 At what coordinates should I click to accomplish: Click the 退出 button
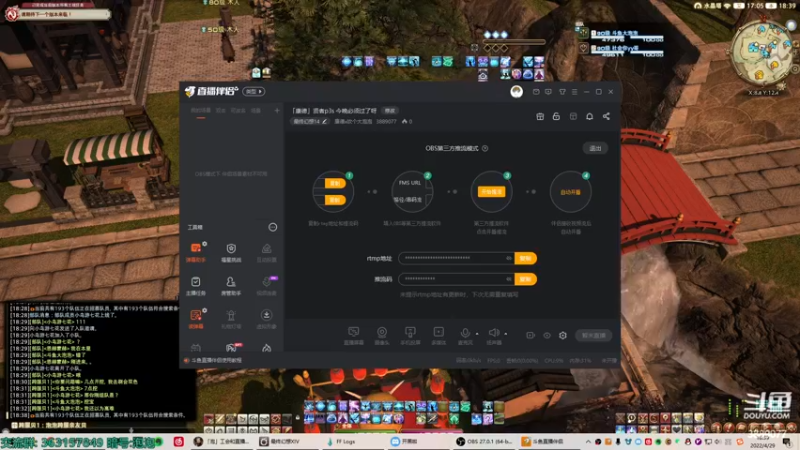pyautogui.click(x=595, y=148)
